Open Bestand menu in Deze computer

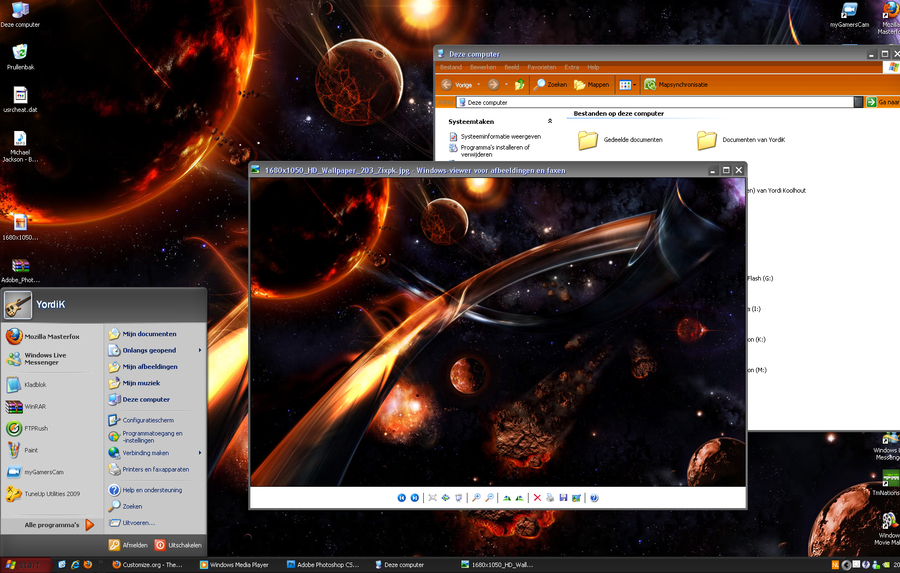(x=451, y=67)
